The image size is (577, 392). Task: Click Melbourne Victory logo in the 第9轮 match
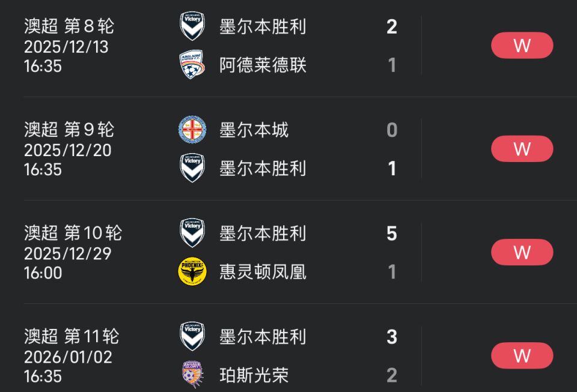(192, 168)
